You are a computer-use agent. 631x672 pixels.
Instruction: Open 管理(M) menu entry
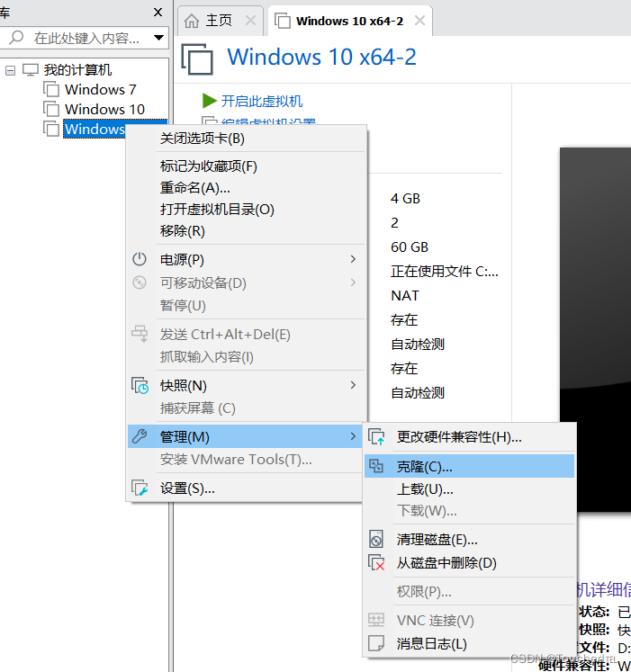pyautogui.click(x=245, y=436)
